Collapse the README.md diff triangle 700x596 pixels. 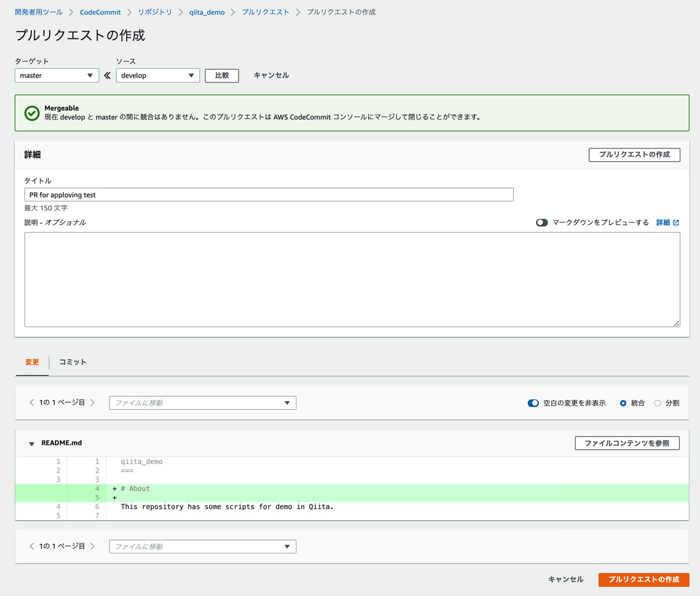pos(31,443)
